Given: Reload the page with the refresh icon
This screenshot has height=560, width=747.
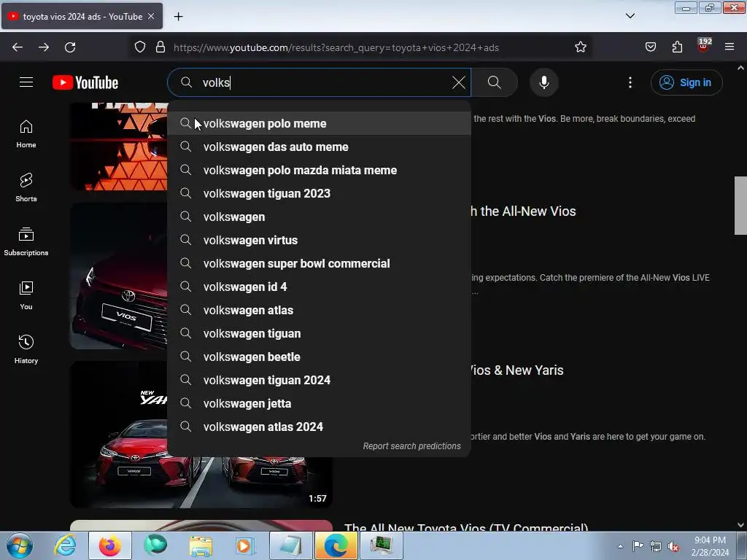Looking at the screenshot, I should pyautogui.click(x=70, y=47).
